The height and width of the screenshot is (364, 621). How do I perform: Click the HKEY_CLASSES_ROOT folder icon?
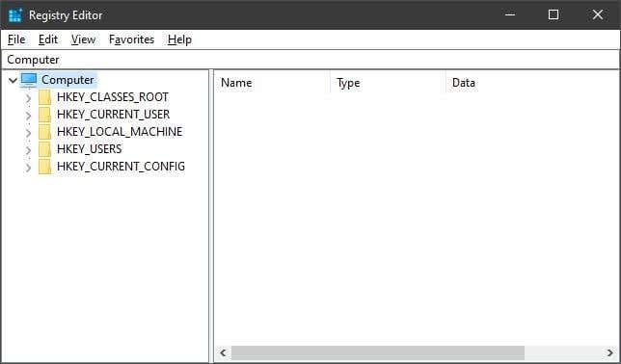tap(44, 97)
